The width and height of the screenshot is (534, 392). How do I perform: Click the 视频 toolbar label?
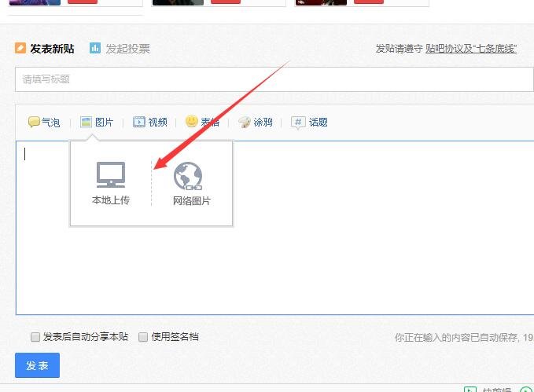[x=157, y=122]
